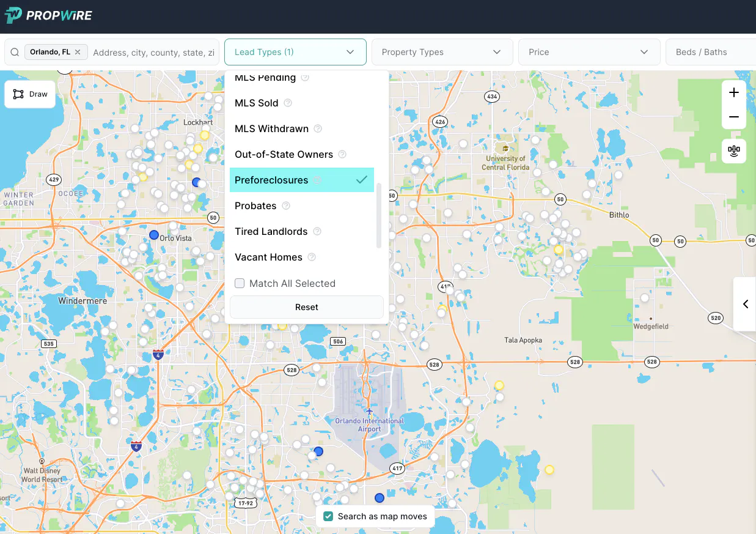This screenshot has height=534, width=756.
Task: Open the Preforeclosures info tooltip icon
Action: pos(317,180)
